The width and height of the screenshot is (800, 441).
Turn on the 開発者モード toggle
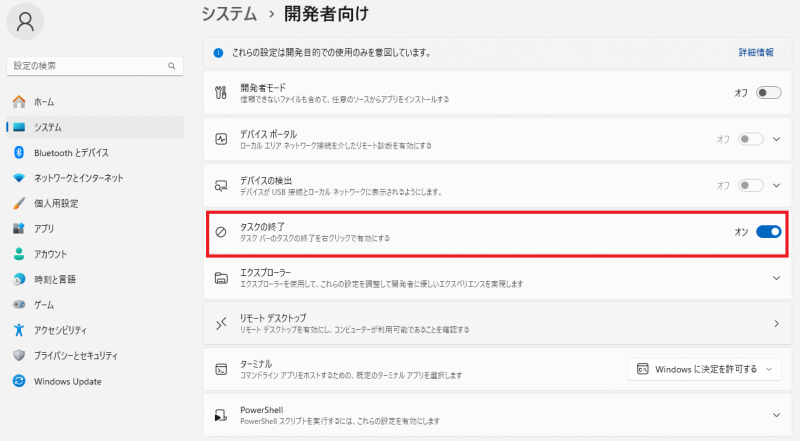pos(768,93)
